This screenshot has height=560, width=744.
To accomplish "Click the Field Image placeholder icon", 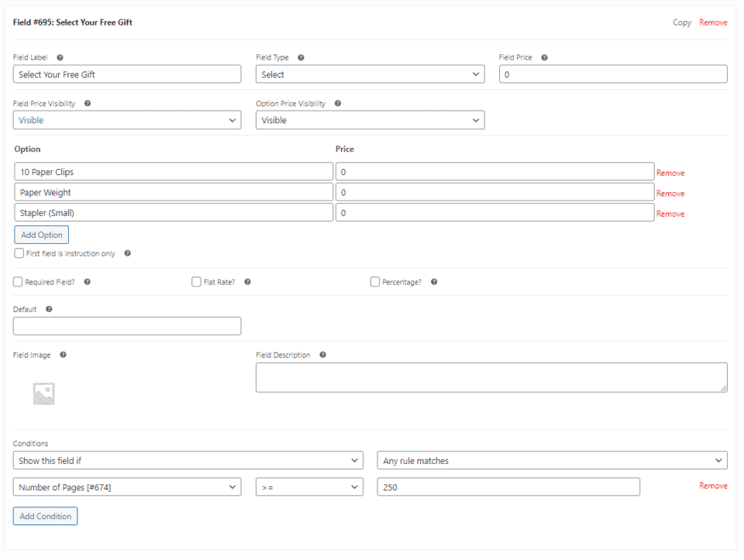I will [x=43, y=393].
